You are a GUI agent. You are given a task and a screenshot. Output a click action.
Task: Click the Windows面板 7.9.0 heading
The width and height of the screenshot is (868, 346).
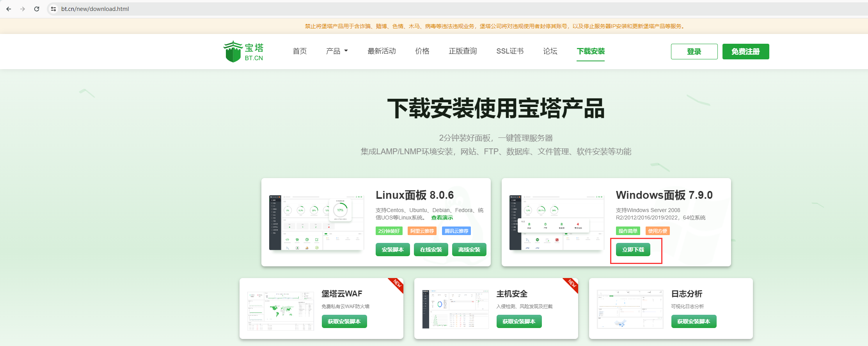[664, 195]
